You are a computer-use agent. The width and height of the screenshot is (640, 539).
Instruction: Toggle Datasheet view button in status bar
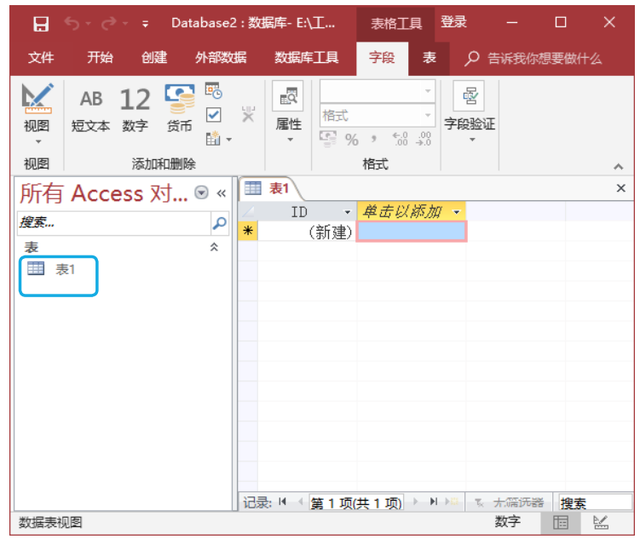(560, 523)
